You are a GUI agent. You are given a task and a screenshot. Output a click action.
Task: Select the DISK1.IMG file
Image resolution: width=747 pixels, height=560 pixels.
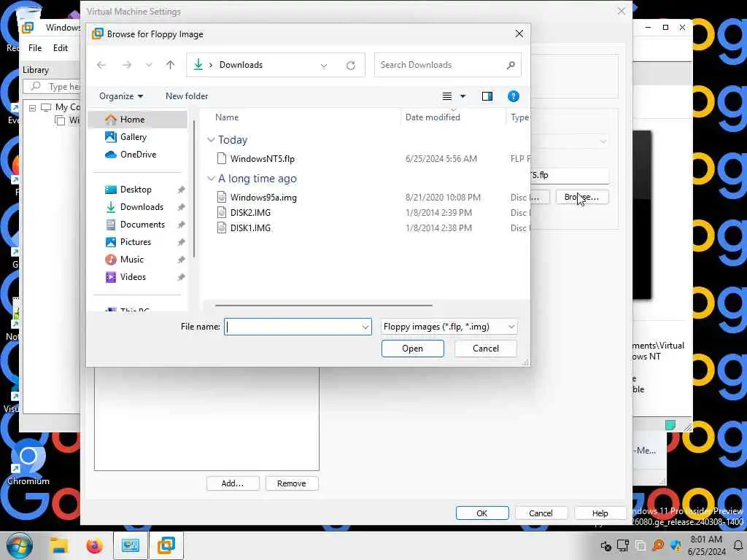coord(250,228)
